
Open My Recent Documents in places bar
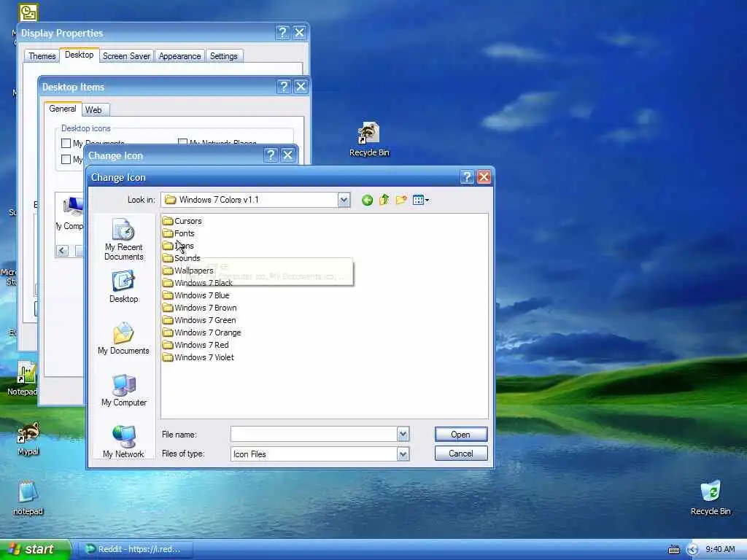123,239
